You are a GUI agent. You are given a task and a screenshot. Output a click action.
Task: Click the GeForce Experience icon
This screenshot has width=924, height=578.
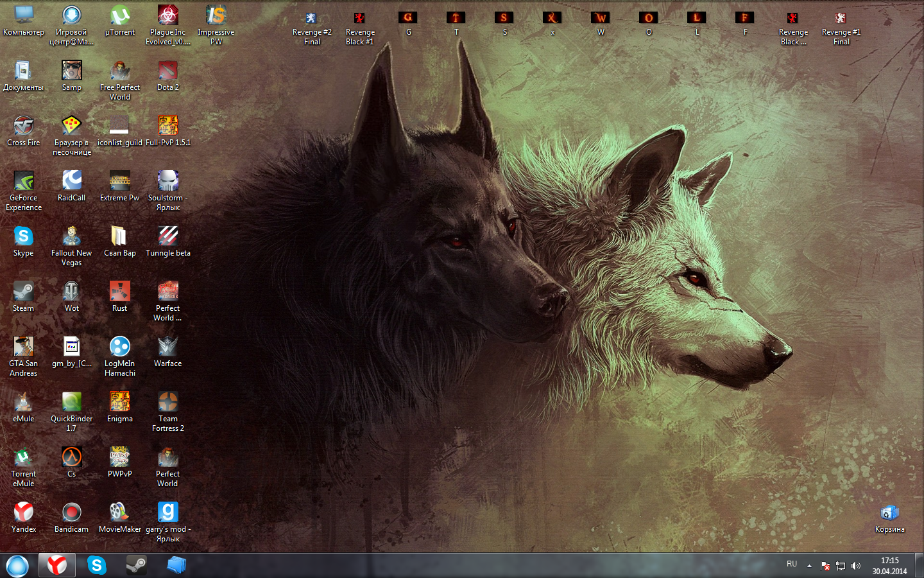click(24, 190)
